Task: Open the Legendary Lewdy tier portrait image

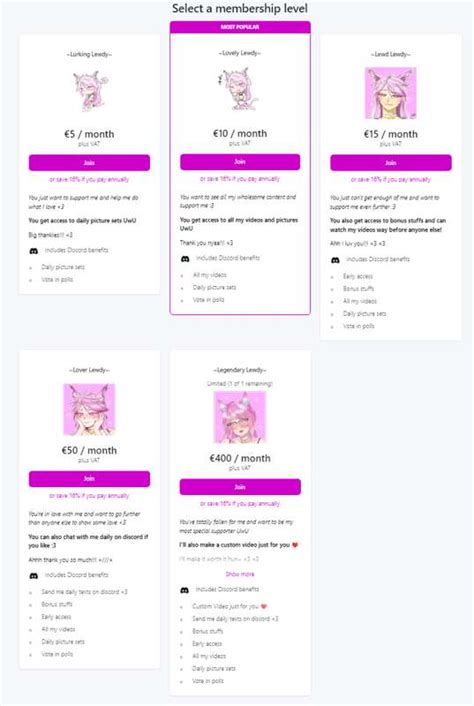Action: coord(240,417)
